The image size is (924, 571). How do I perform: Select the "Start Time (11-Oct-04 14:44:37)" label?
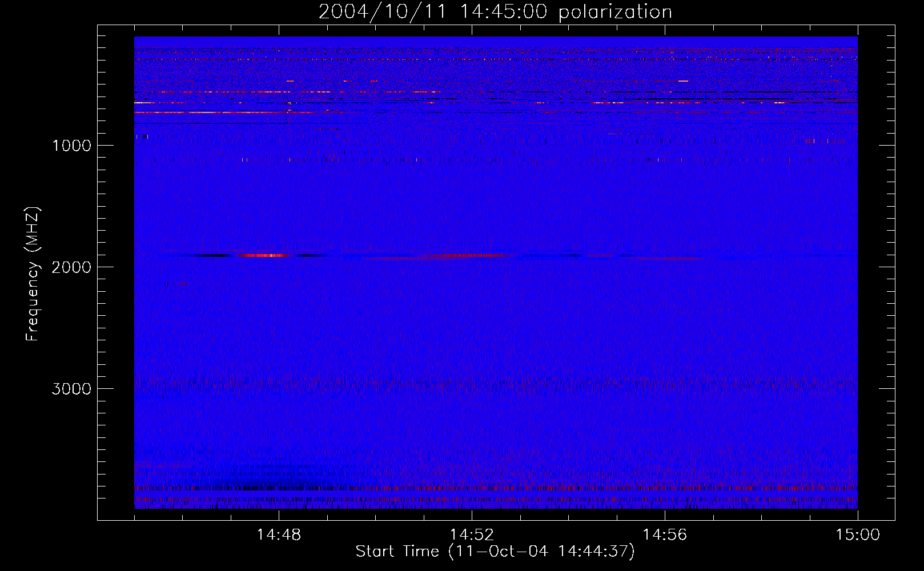(495, 552)
